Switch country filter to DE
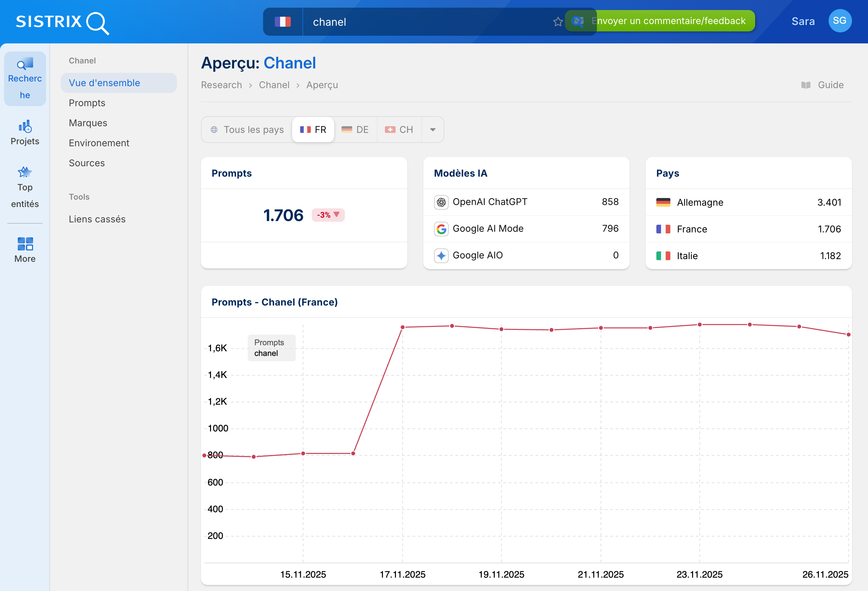The width and height of the screenshot is (868, 591). click(x=355, y=130)
